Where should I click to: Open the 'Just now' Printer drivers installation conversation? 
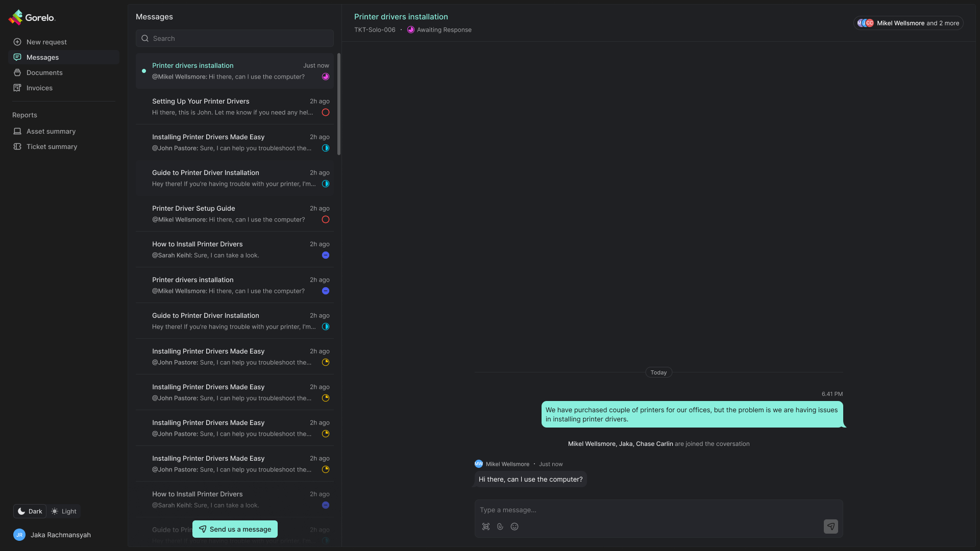pos(235,71)
